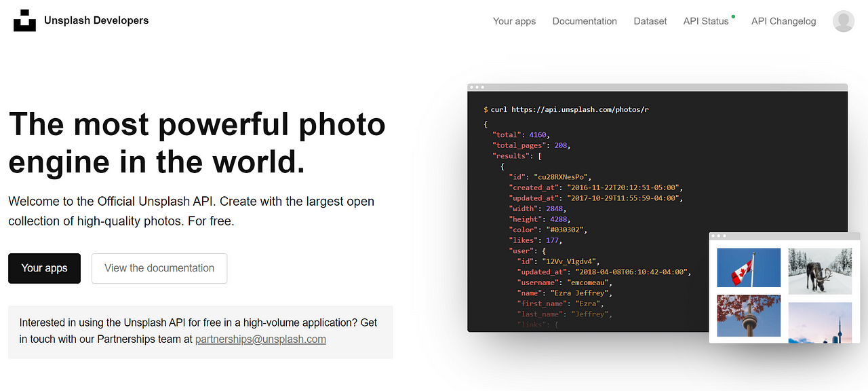Click the "height": 4288 line
Viewport: 868px width, 391px height.
click(x=540, y=219)
